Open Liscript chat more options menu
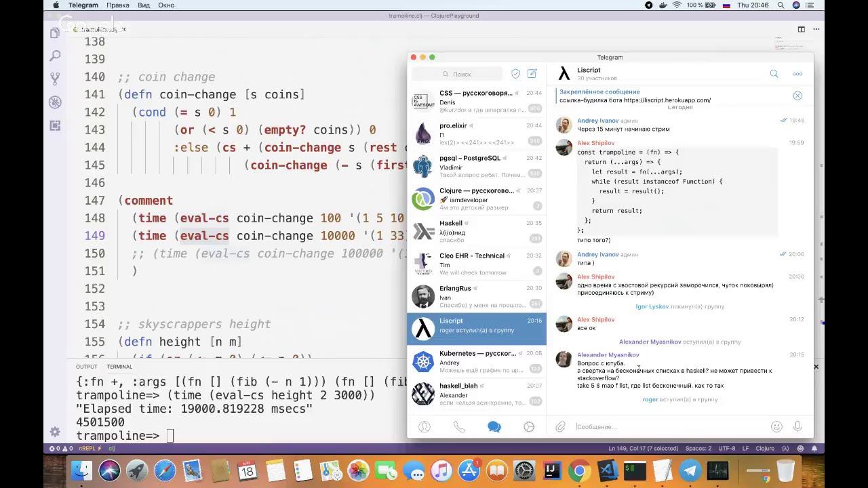Screen dimensions: 868x488 coord(797,74)
